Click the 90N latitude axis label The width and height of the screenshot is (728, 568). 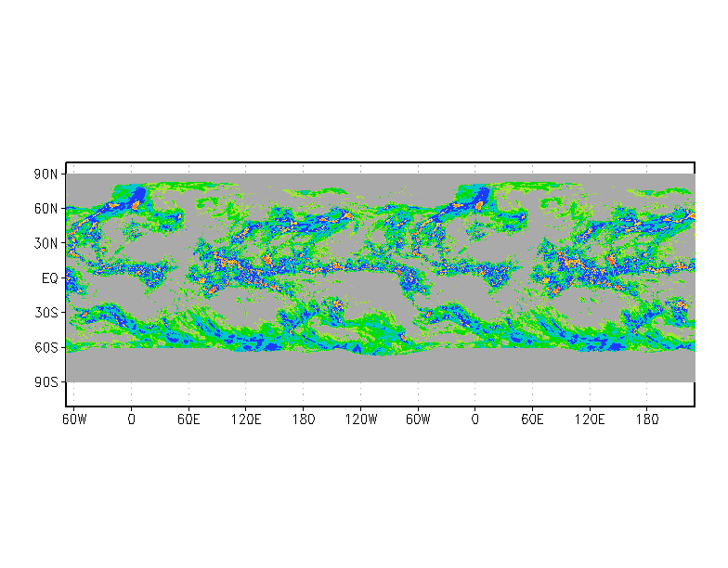coord(46,174)
